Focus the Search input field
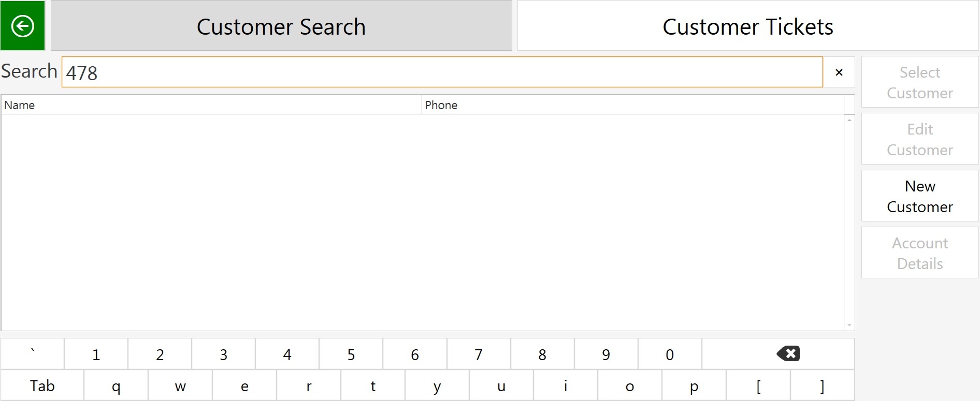The height and width of the screenshot is (401, 980). [x=442, y=72]
